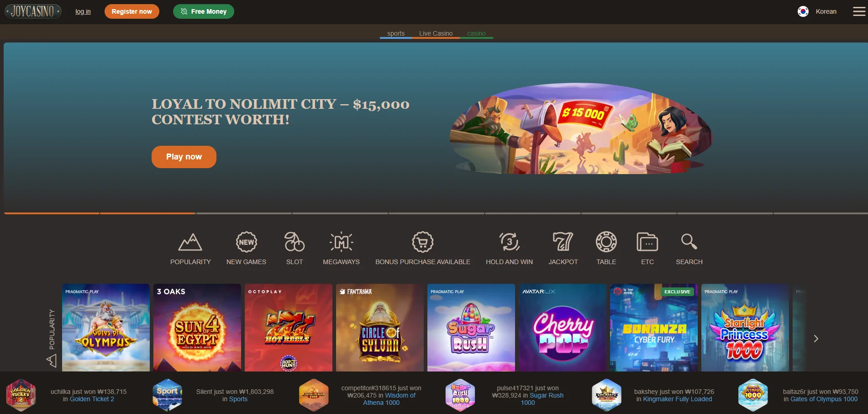Viewport: 868px width, 414px height.
Task: Open the hamburger menu
Action: (x=859, y=11)
